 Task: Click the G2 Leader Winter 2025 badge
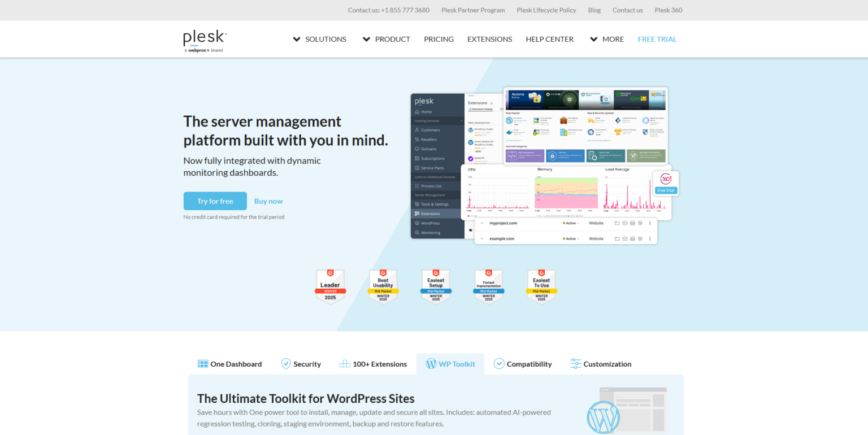click(330, 286)
